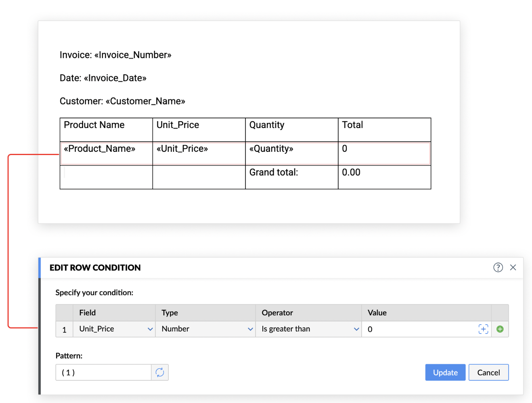Select the «Quantity» merge field cell
Viewport: 532px width, 403px height.
271,149
